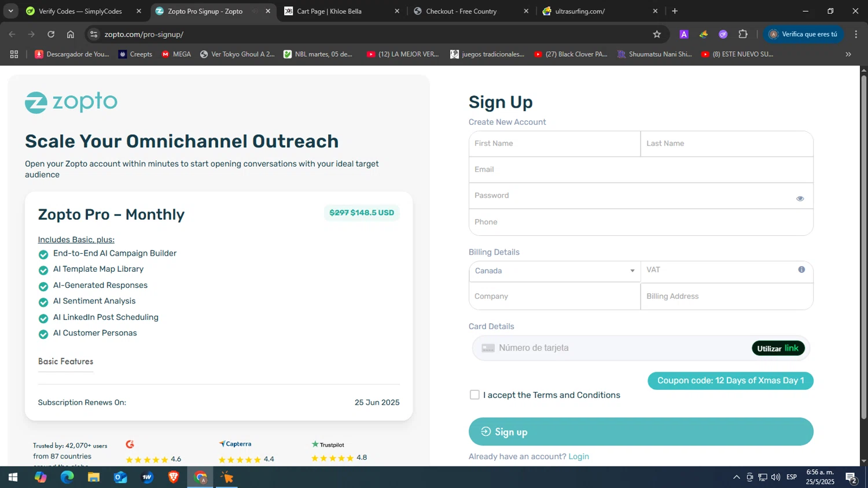Open Chrome three-dot menu
This screenshot has height=488, width=868.
[856, 34]
